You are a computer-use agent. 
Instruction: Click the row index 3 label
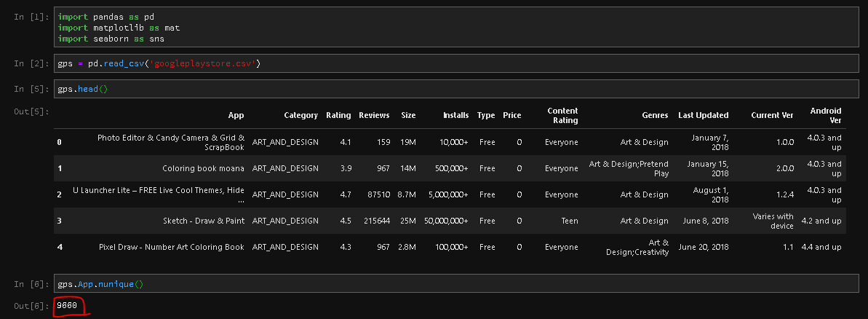click(x=59, y=221)
